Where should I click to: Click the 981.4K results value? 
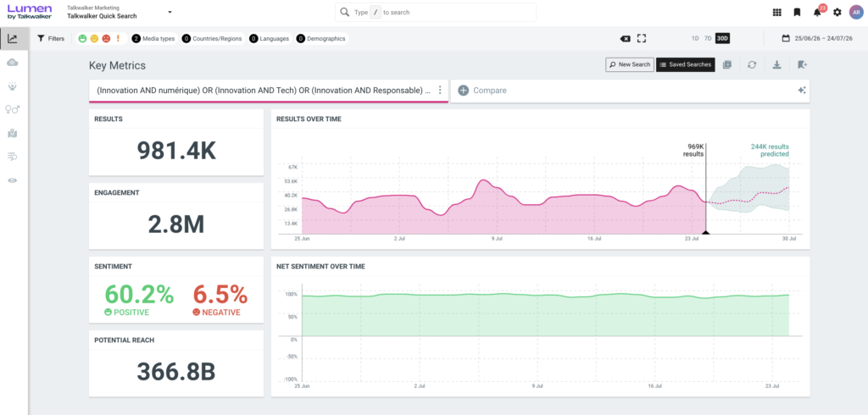(176, 151)
